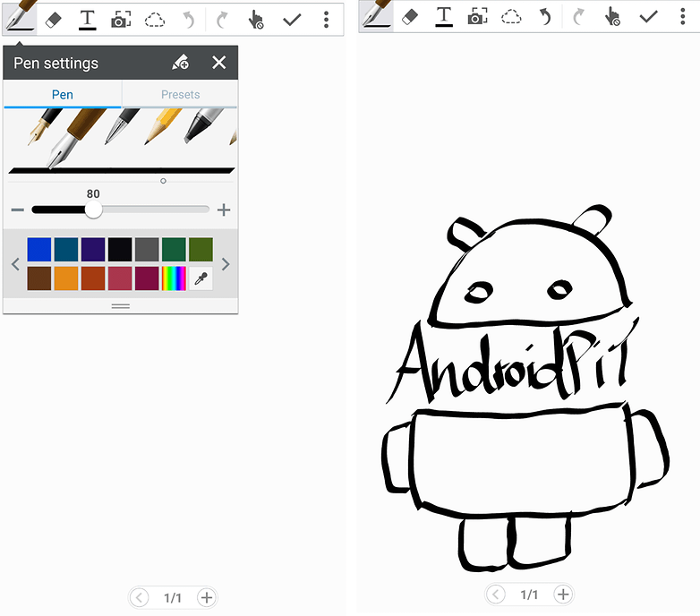Pick the orange color swatch
This screenshot has height=616, width=700.
click(66, 278)
